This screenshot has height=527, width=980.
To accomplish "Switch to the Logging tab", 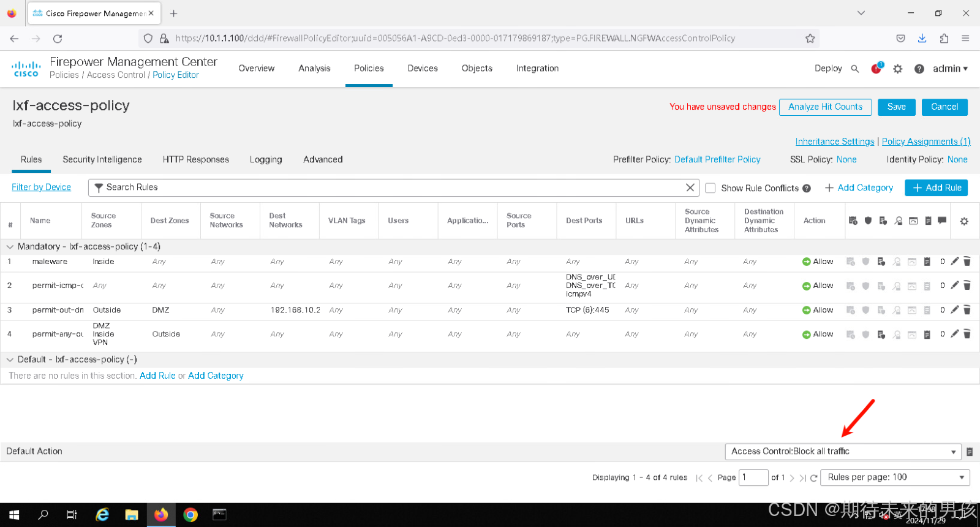I will (x=266, y=159).
